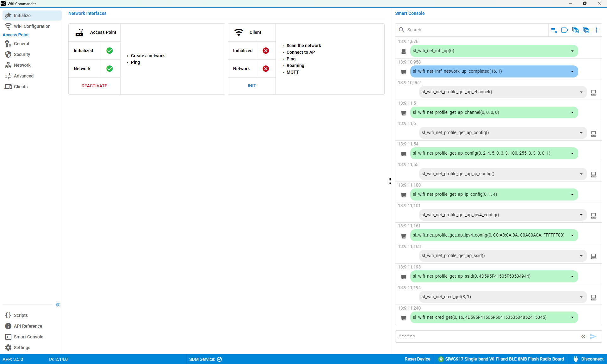This screenshot has width=607, height=364.
Task: Click the console command input field
Action: [488, 336]
